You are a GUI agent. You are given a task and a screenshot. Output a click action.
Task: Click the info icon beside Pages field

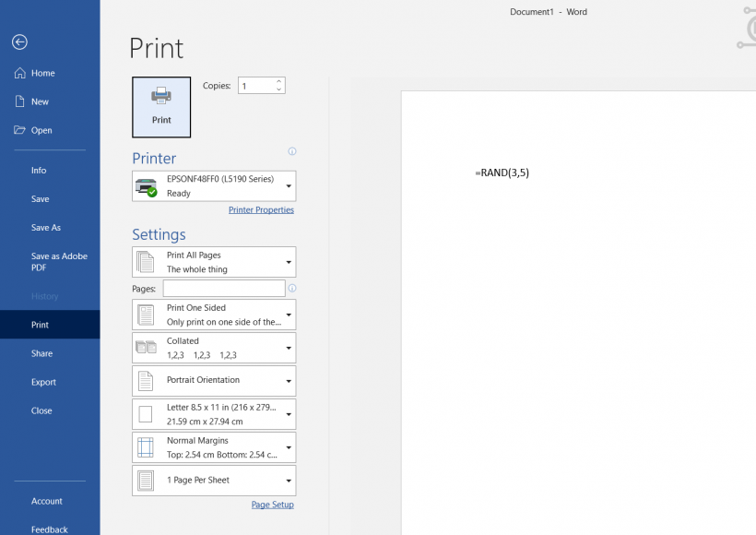[292, 289]
